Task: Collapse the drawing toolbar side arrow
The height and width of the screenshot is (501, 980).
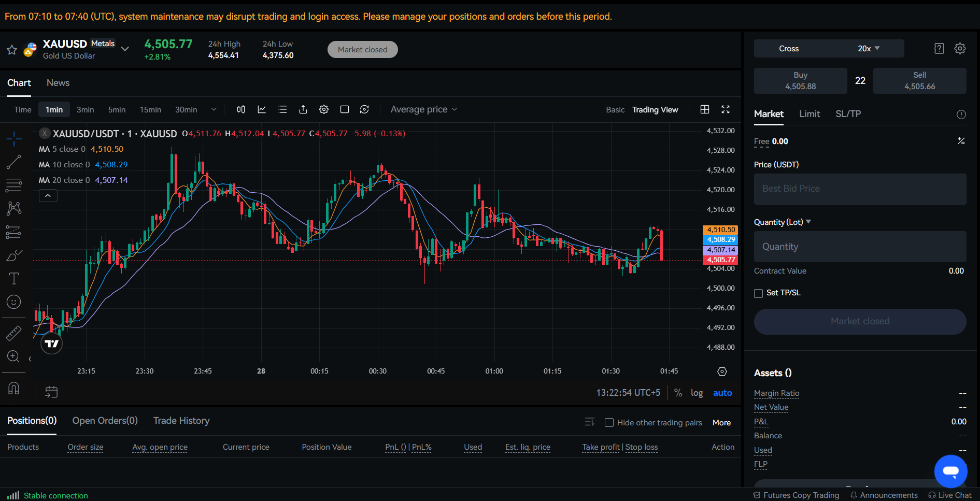Action: 30,359
